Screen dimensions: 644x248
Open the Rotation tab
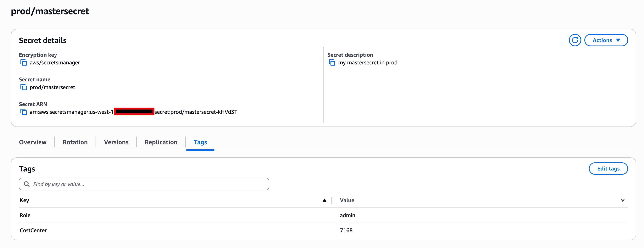click(75, 142)
